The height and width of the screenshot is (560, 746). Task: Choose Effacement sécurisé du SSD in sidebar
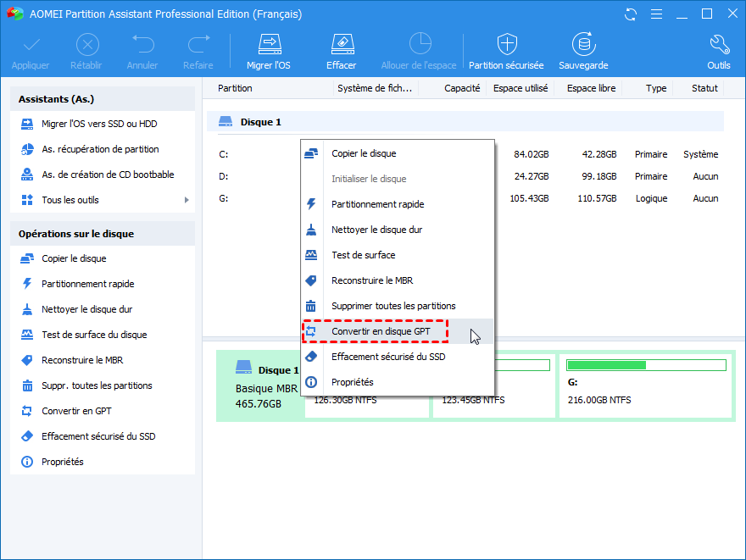tap(103, 436)
